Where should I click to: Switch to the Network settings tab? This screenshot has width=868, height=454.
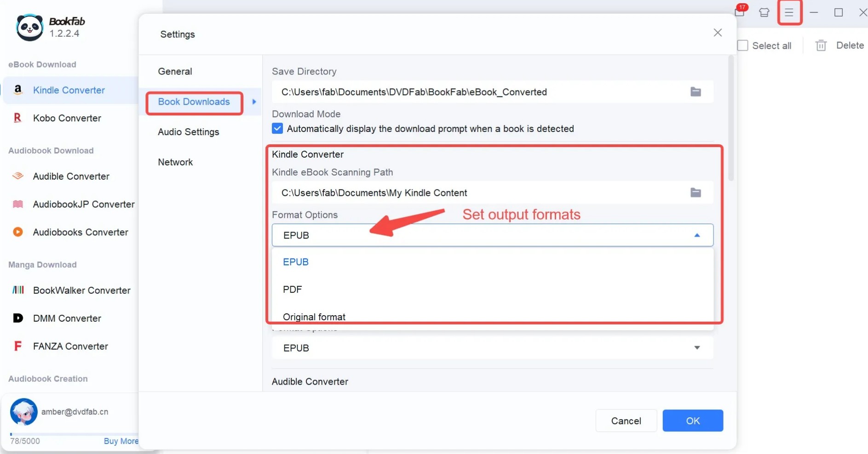(x=175, y=162)
